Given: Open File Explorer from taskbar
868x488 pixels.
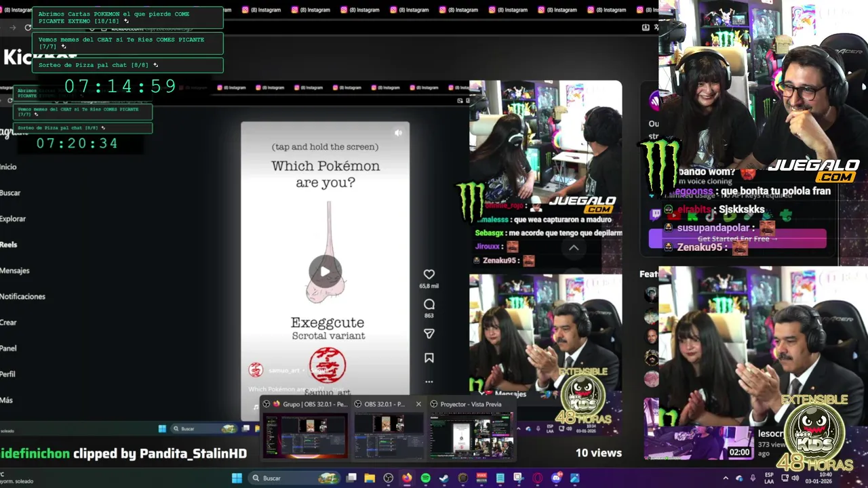Looking at the screenshot, I should (x=370, y=478).
